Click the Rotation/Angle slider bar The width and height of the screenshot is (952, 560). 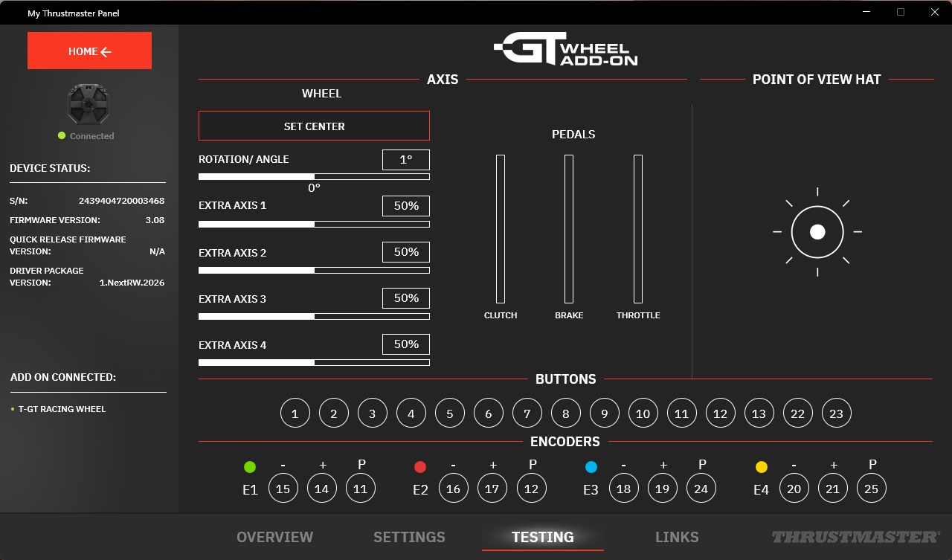pyautogui.click(x=314, y=177)
